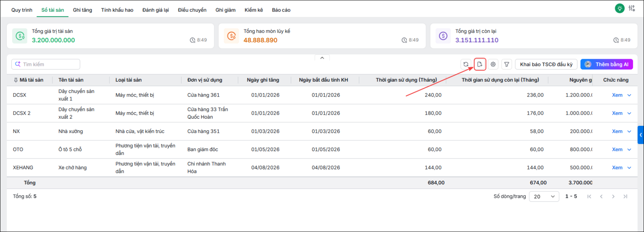This screenshot has width=644, height=232.
Task: Click the green money icon of total asset value
Action: point(20,36)
